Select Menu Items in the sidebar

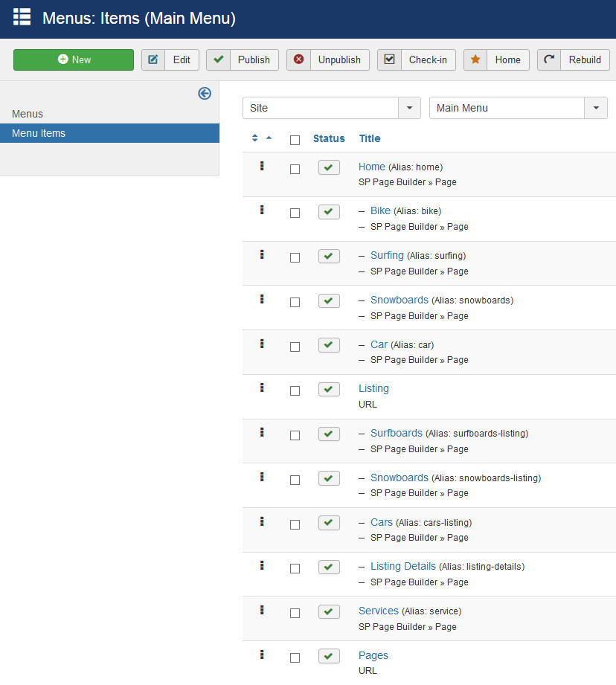[39, 133]
